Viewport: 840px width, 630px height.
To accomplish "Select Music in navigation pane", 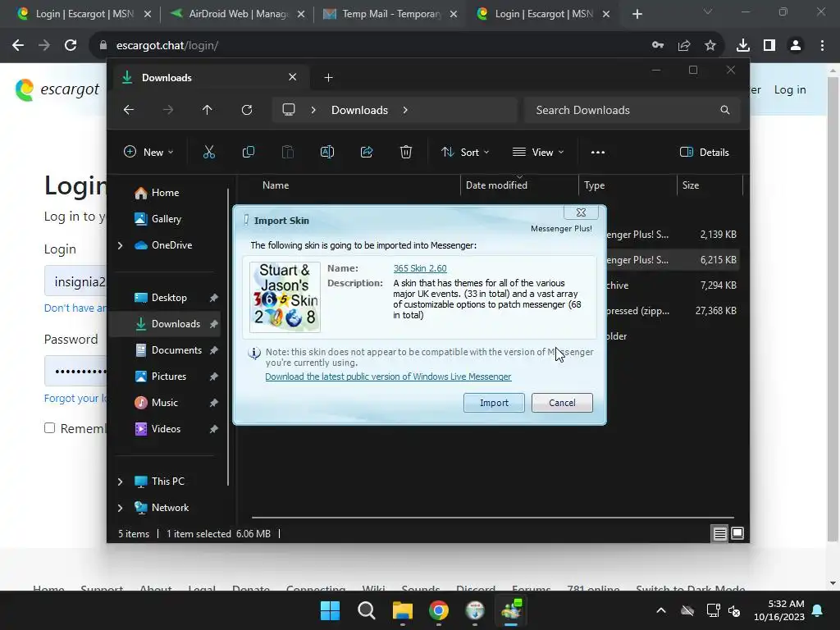I will point(165,403).
